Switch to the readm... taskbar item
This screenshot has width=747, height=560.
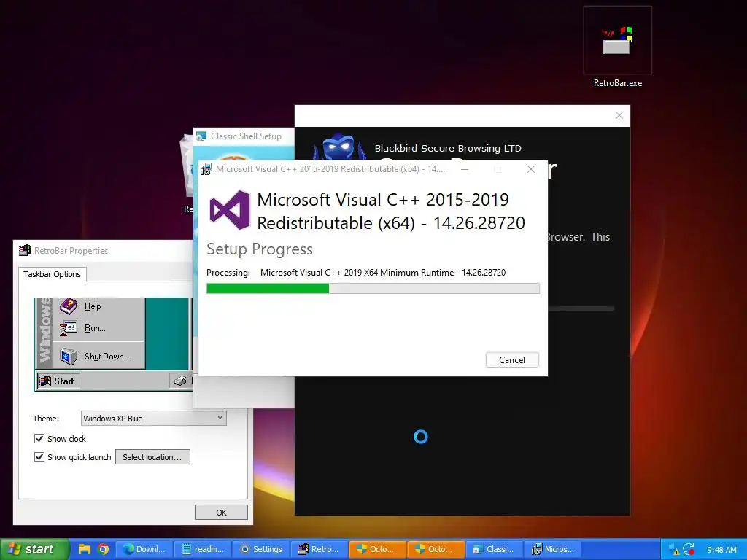[x=203, y=549]
